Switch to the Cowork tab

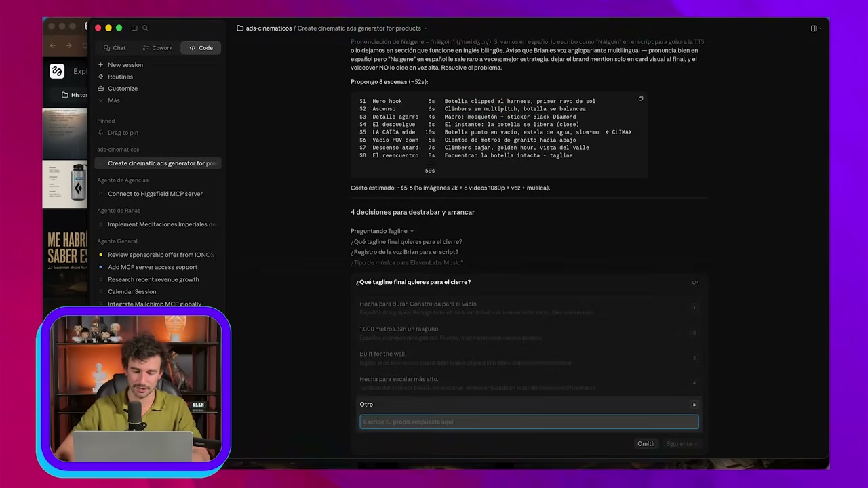tap(157, 48)
